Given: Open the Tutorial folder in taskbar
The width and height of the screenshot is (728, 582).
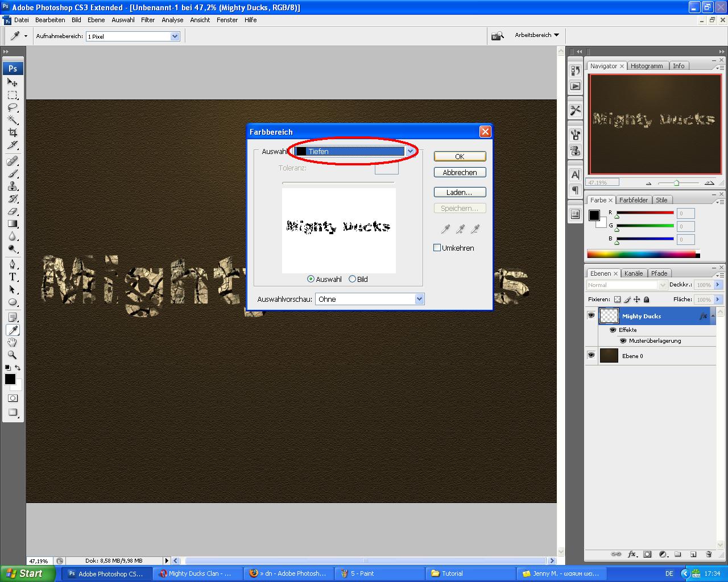Looking at the screenshot, I should [452, 573].
